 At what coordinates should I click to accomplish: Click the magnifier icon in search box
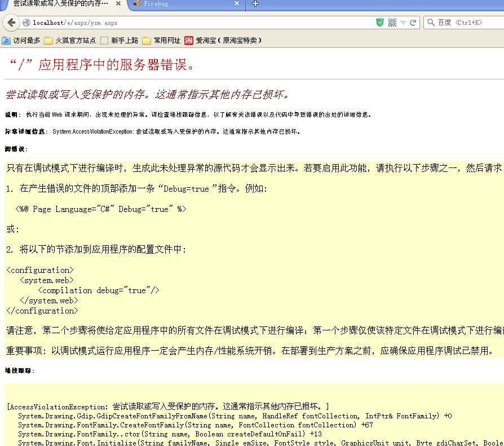[x=431, y=23]
